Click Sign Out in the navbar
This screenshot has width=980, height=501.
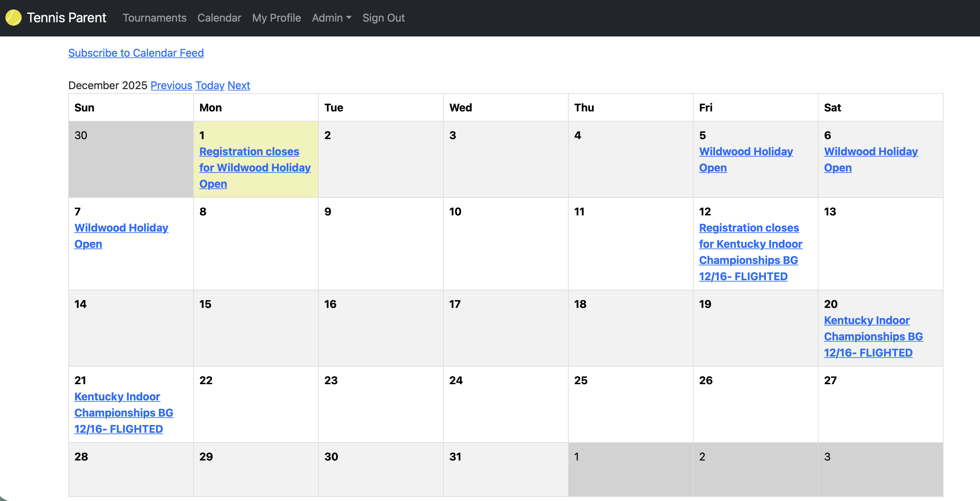tap(383, 18)
